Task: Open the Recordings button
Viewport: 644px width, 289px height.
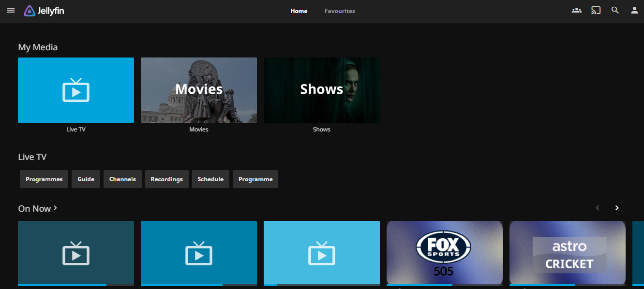Action: coord(167,179)
